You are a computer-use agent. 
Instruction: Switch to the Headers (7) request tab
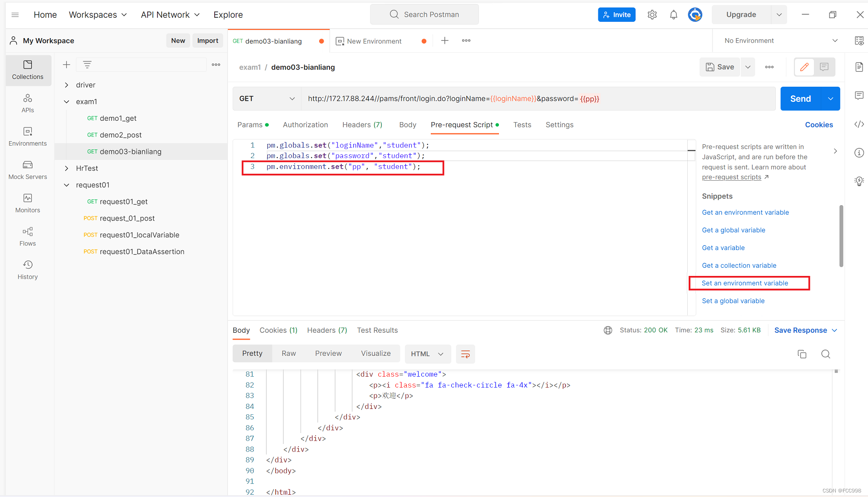click(x=362, y=125)
